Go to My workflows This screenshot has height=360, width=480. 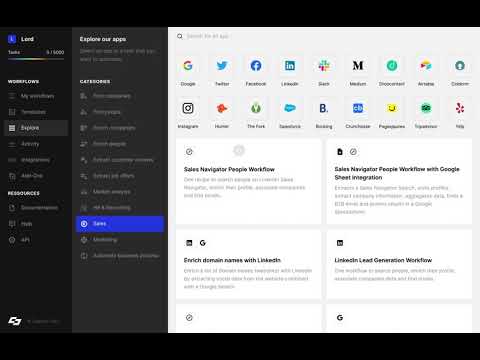(x=36, y=96)
